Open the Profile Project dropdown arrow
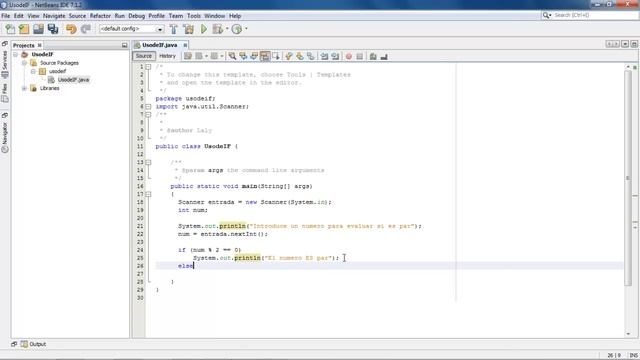The width and height of the screenshot is (640, 360). coord(246,29)
